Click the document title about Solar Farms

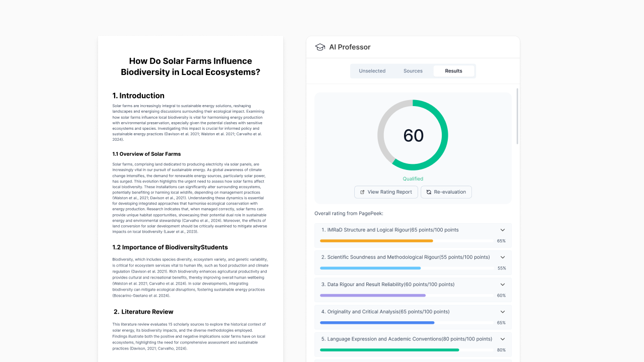(190, 66)
